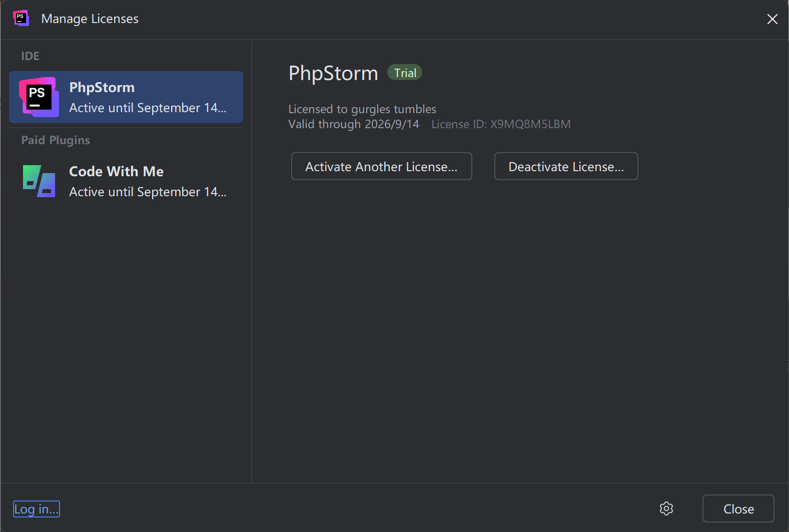Close the Manage Licenses dialog with X
This screenshot has height=532, width=789.
click(772, 19)
